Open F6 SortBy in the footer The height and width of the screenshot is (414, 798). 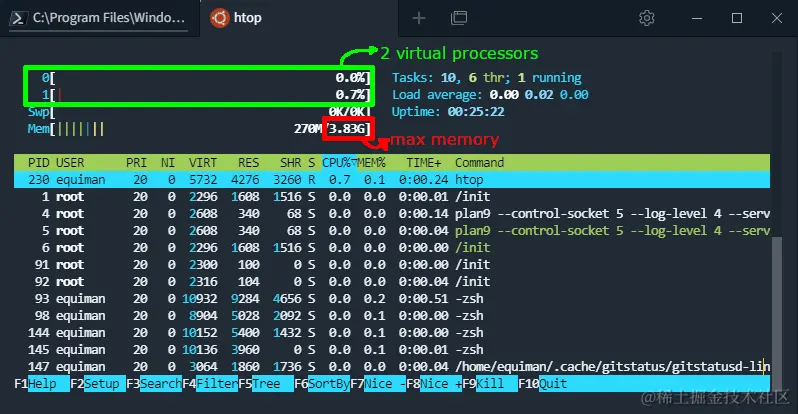[x=322, y=383]
